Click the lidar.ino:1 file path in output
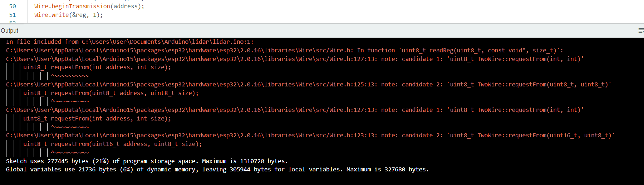Image resolution: width=644 pixels, height=185 pixels. [x=167, y=42]
